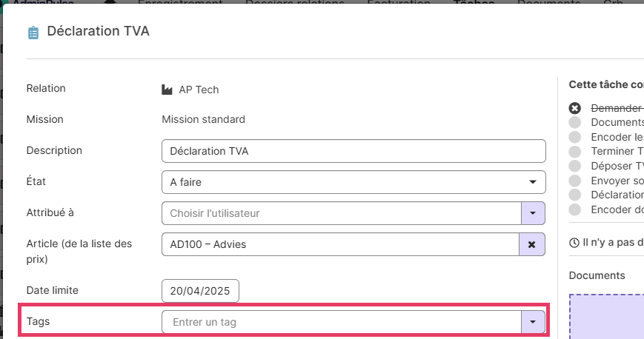Focus the Description text field
Screen dimensions: 644x339
point(353,151)
